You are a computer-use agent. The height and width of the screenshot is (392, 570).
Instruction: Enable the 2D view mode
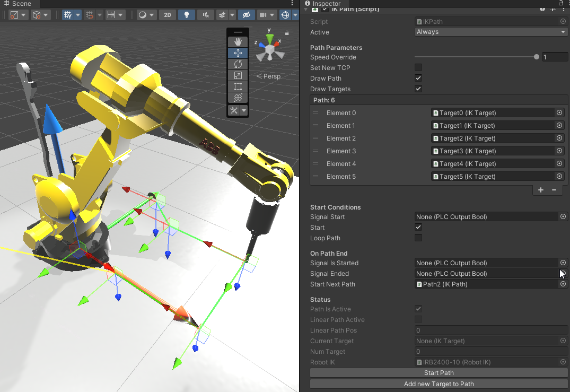pyautogui.click(x=167, y=14)
